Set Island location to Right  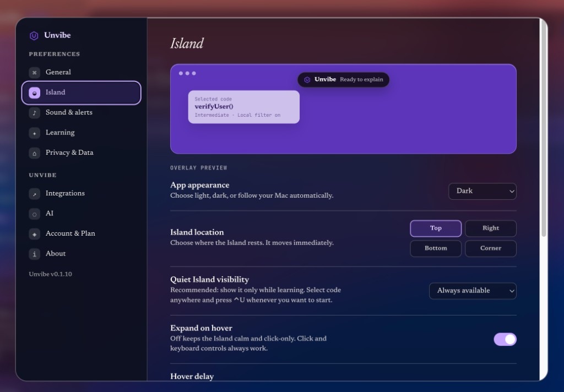click(x=491, y=228)
